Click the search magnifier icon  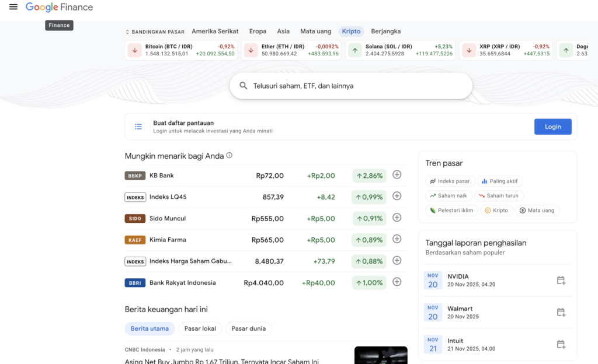(x=244, y=86)
